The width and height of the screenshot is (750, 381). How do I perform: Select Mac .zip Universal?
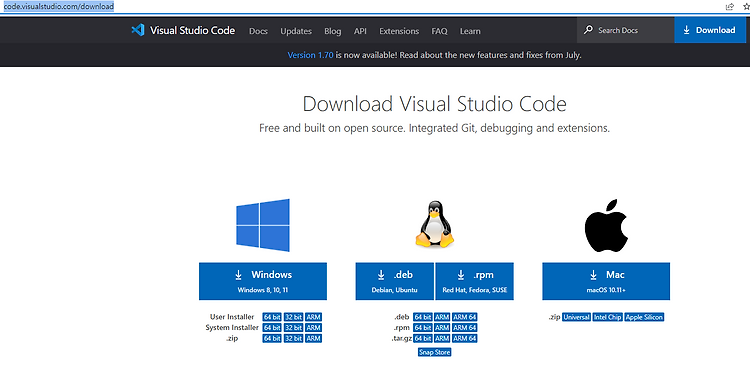pos(576,317)
